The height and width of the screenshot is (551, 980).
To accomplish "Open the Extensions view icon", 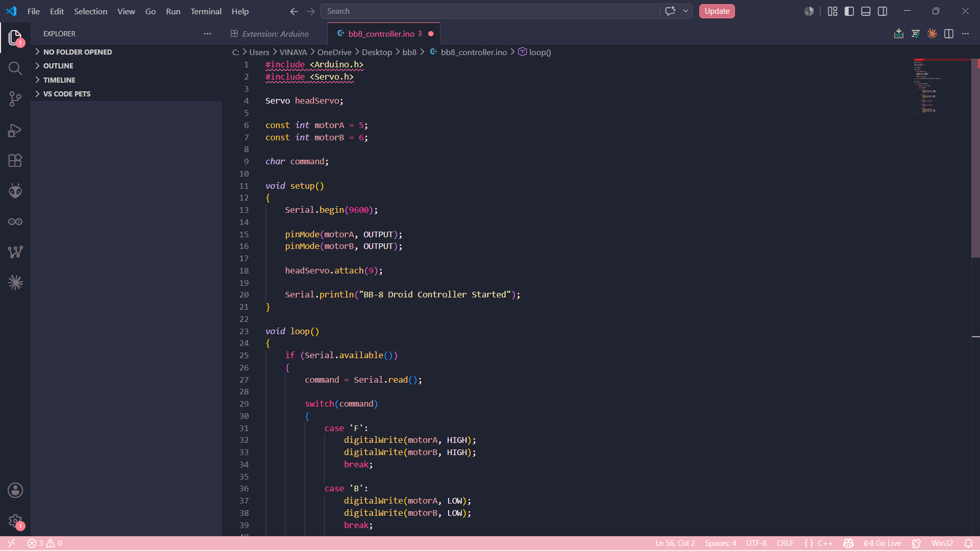I will pyautogui.click(x=15, y=160).
